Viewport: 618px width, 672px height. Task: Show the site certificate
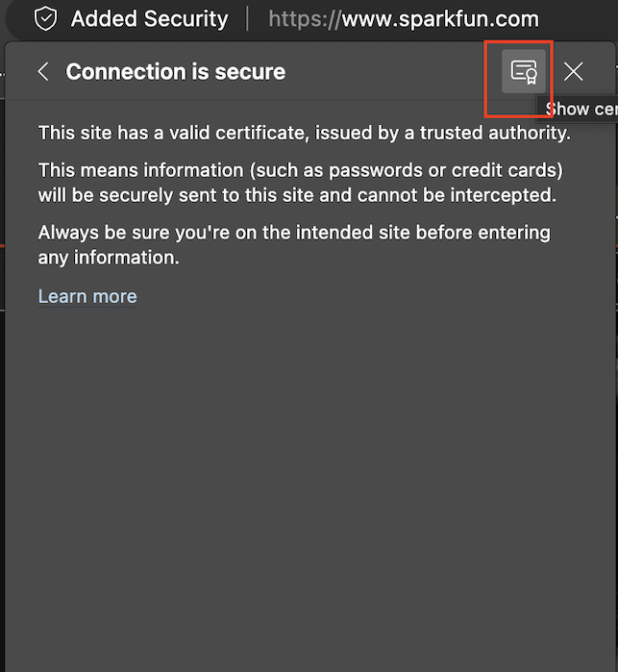[x=523, y=71]
